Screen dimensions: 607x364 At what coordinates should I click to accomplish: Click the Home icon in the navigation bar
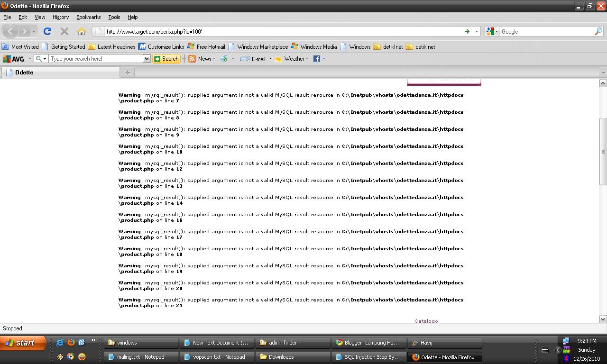[x=81, y=31]
